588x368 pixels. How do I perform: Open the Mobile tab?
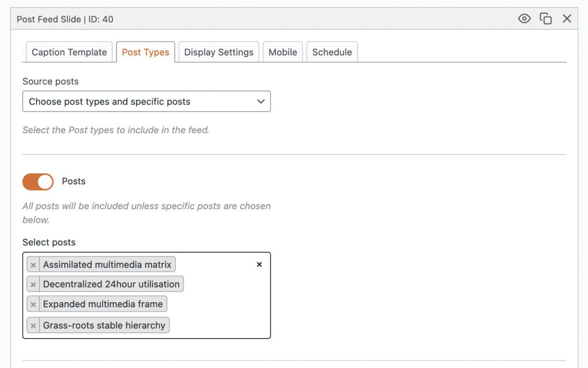click(283, 51)
